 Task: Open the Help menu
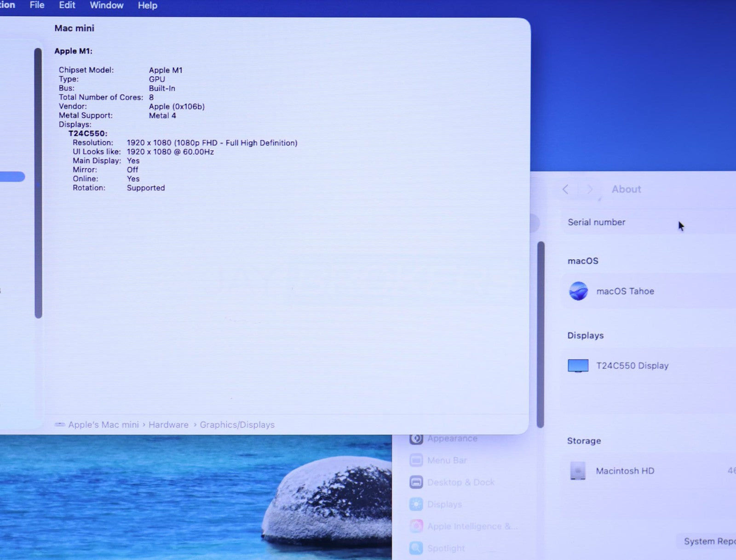[x=147, y=6]
